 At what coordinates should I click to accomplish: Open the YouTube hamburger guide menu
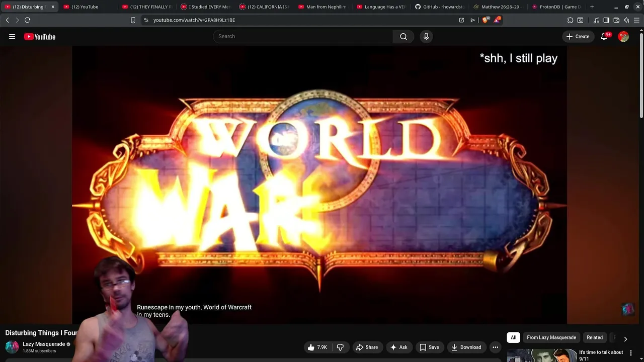tap(12, 37)
